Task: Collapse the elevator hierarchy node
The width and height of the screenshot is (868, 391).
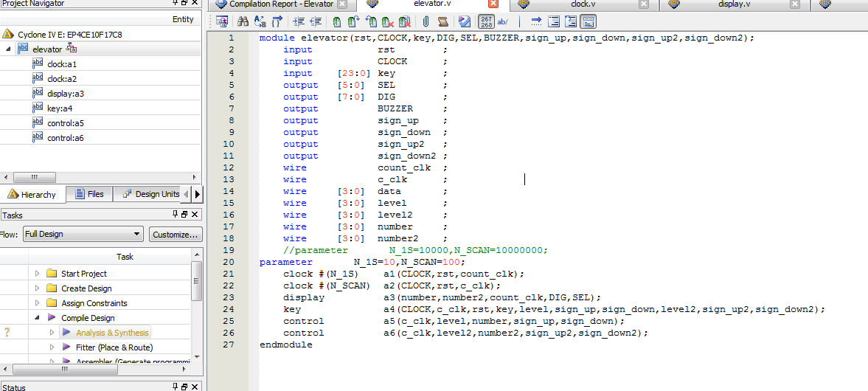Action: (x=8, y=49)
